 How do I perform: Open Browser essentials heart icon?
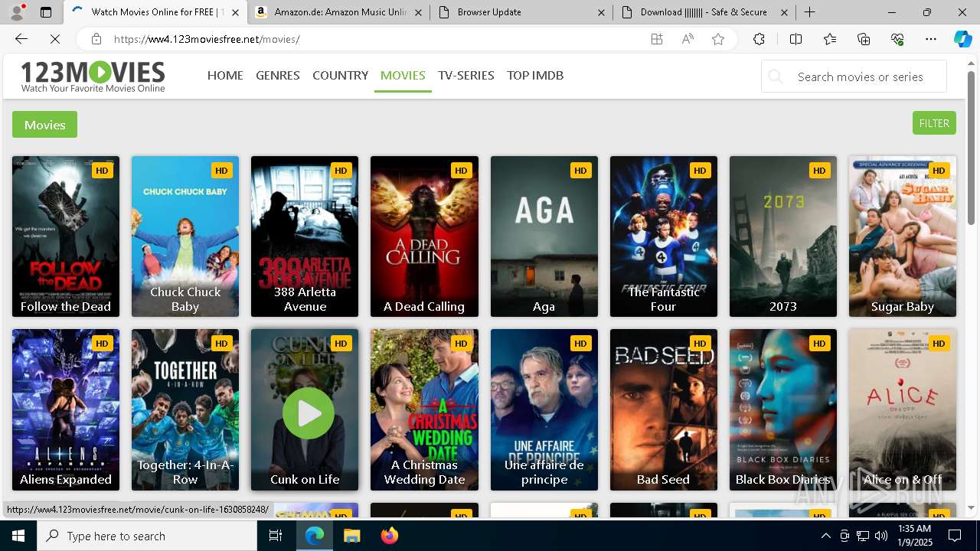coord(897,39)
